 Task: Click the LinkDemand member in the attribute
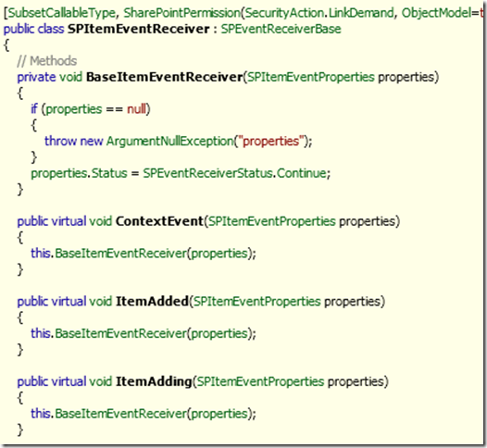pos(361,13)
